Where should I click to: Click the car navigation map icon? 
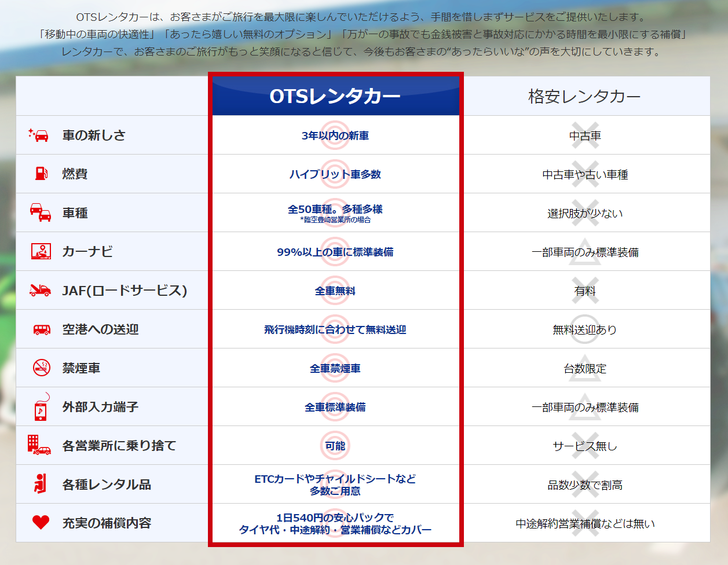[x=41, y=251]
